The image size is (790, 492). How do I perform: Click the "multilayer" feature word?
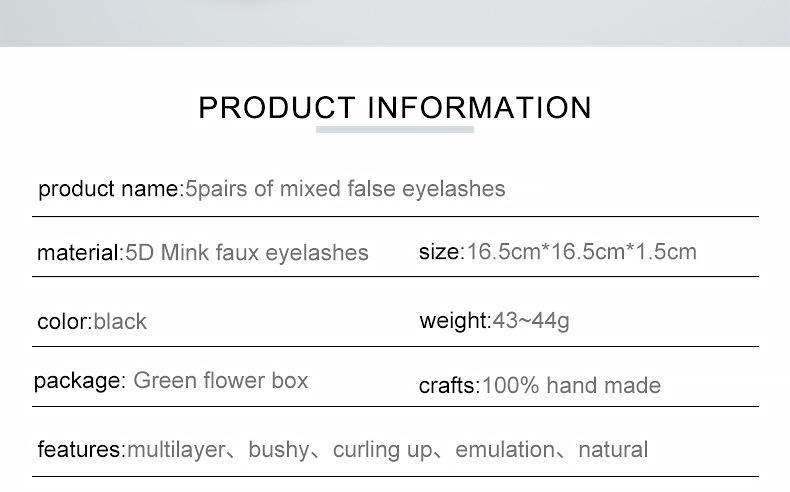[x=176, y=450]
